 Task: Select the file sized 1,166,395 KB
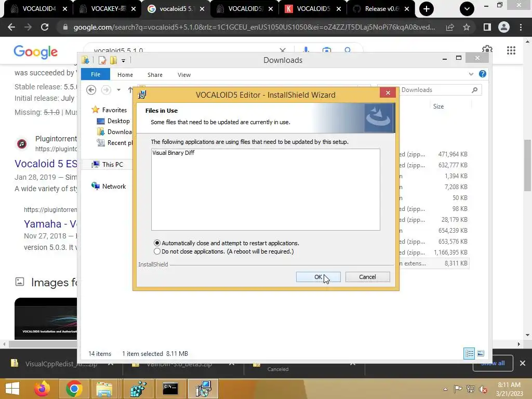click(450, 252)
